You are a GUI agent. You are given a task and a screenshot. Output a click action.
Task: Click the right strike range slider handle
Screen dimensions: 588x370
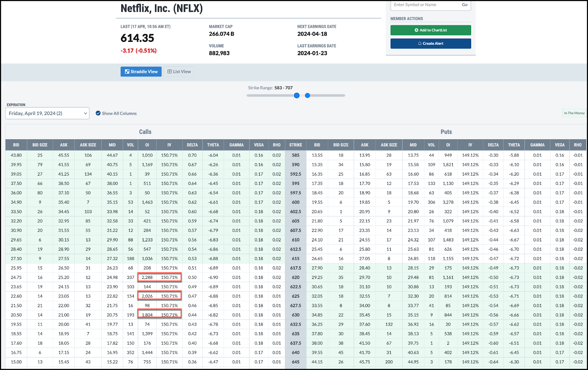click(308, 96)
